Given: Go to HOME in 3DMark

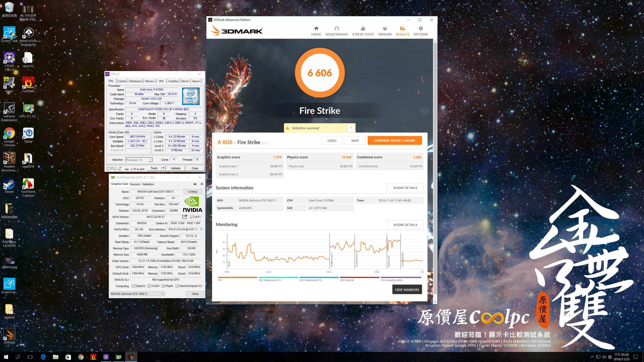Looking at the screenshot, I should (316, 31).
